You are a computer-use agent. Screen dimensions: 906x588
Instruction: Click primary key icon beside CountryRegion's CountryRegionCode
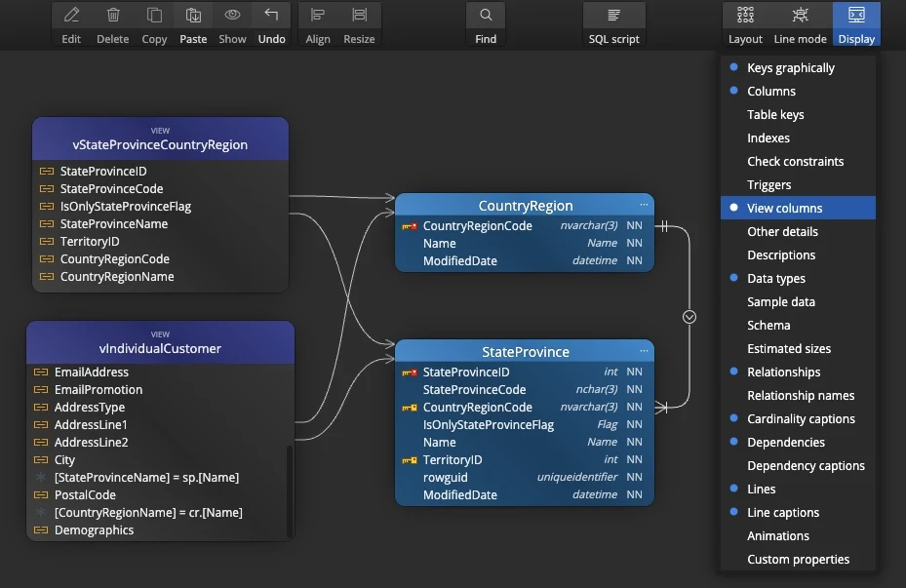click(409, 226)
